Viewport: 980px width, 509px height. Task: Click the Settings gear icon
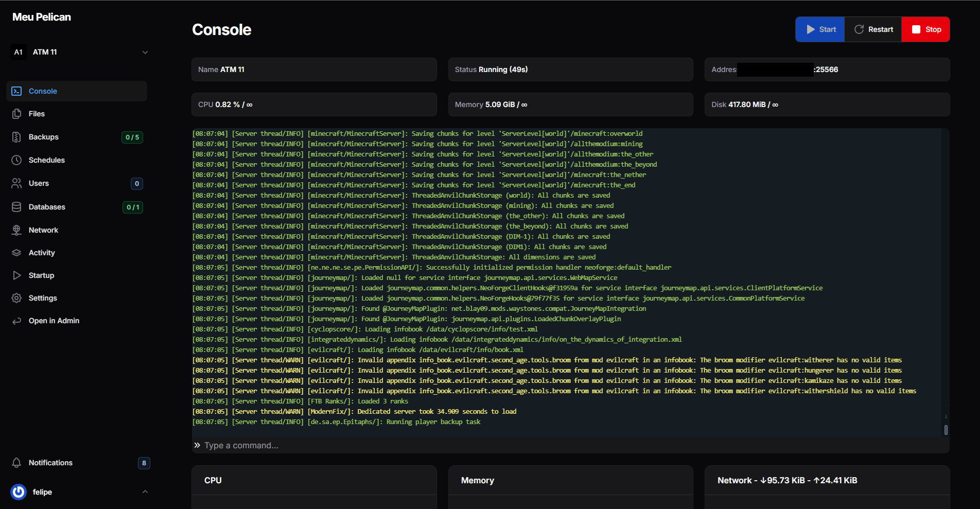(16, 298)
